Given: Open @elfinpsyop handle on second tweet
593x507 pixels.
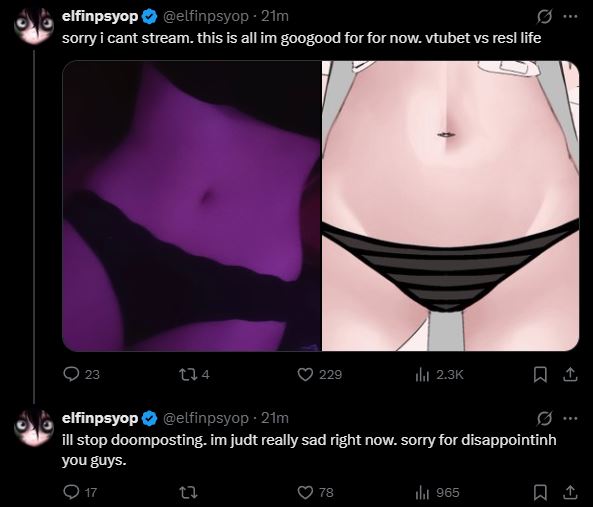Looking at the screenshot, I should tap(206, 418).
